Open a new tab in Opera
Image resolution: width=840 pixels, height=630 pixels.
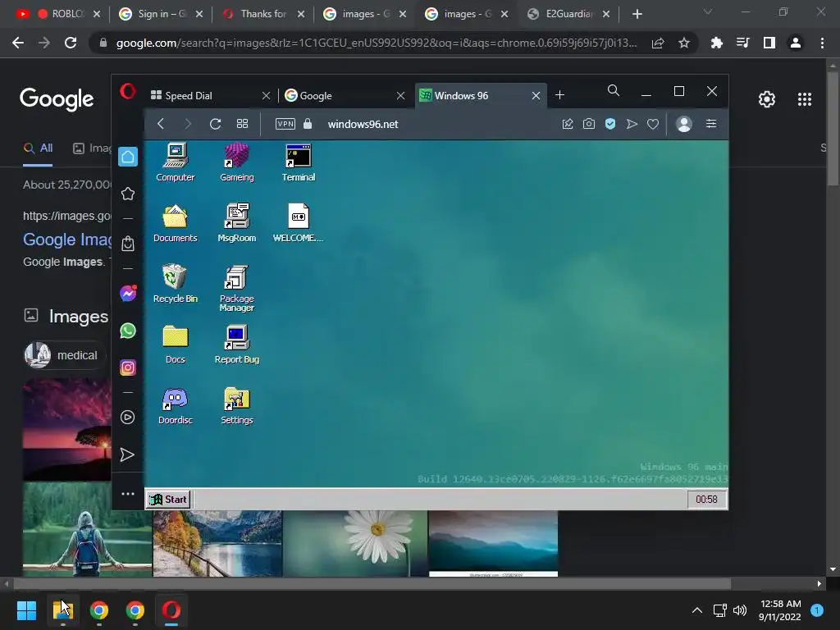[x=559, y=95]
